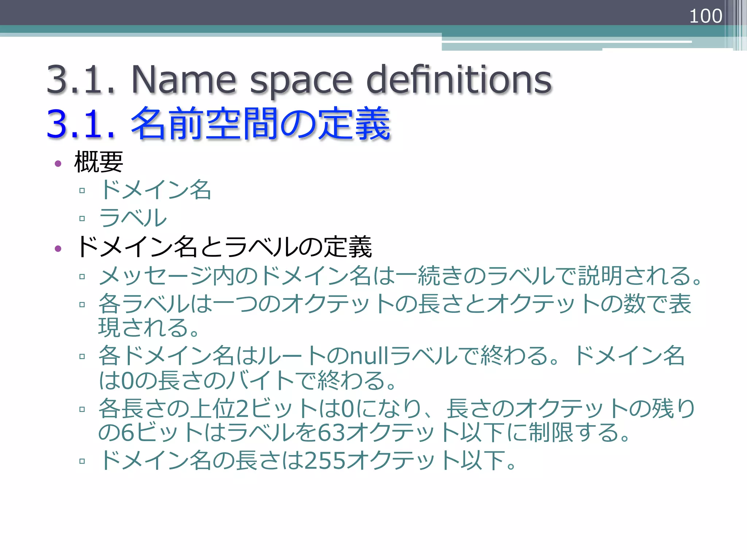The height and width of the screenshot is (560, 747).
Task: Click the line 'ドメイン名の長さは255オクテット以下。'
Action: tap(307, 460)
